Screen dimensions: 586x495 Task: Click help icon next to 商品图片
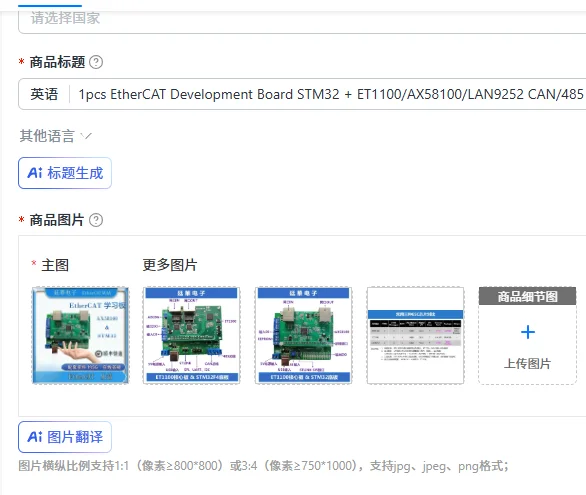click(x=96, y=220)
